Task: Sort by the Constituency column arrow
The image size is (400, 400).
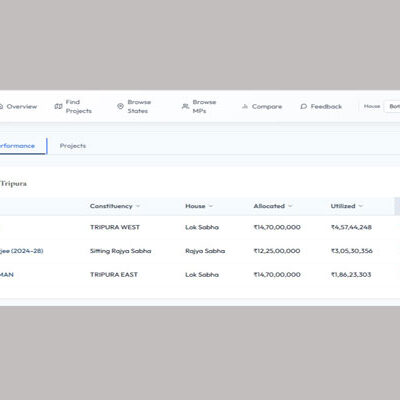Action: 138,206
